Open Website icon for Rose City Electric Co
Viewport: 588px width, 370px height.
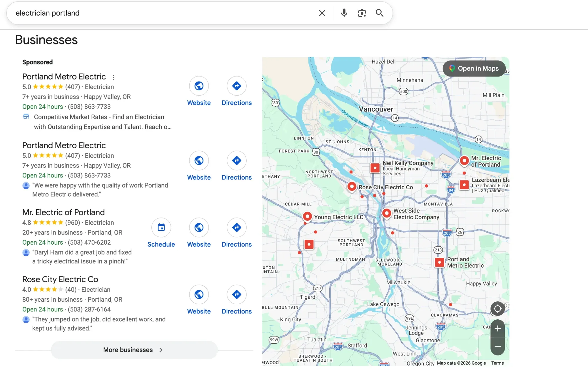[199, 294]
